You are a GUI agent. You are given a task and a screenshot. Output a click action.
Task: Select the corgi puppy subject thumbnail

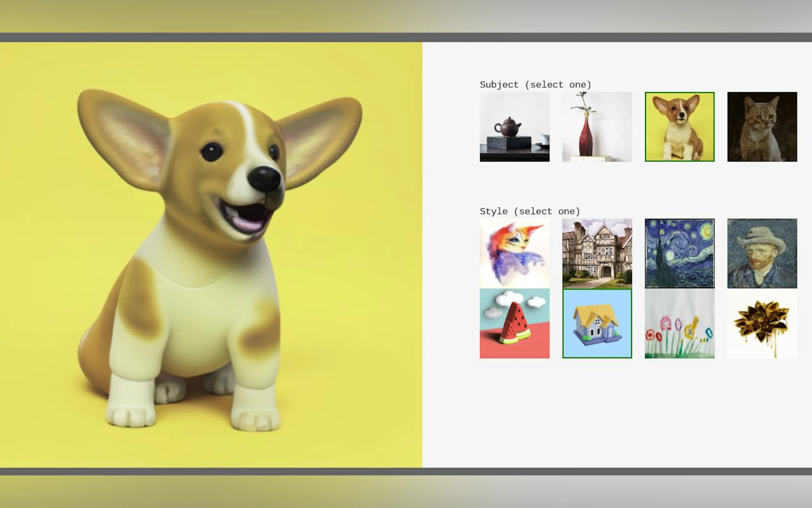(x=679, y=127)
